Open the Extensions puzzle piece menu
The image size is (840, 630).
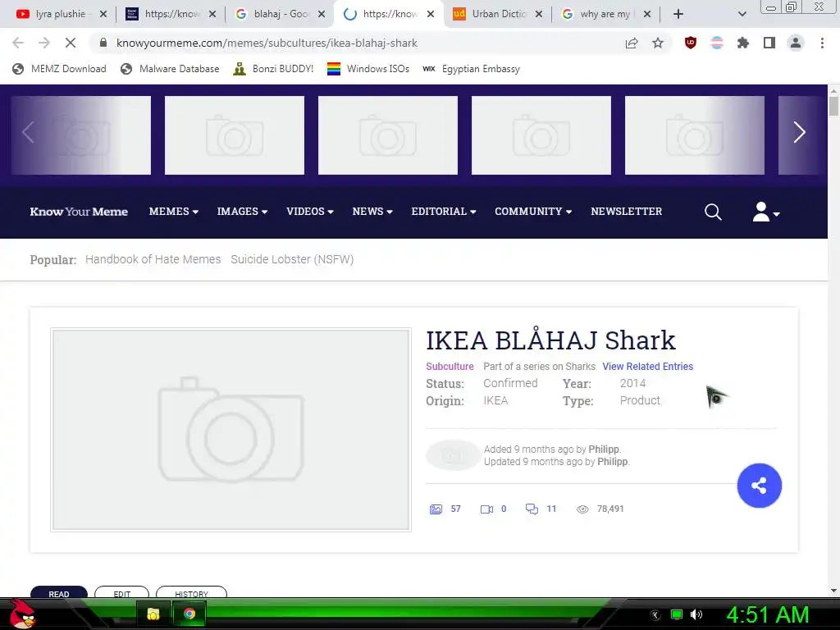[742, 43]
